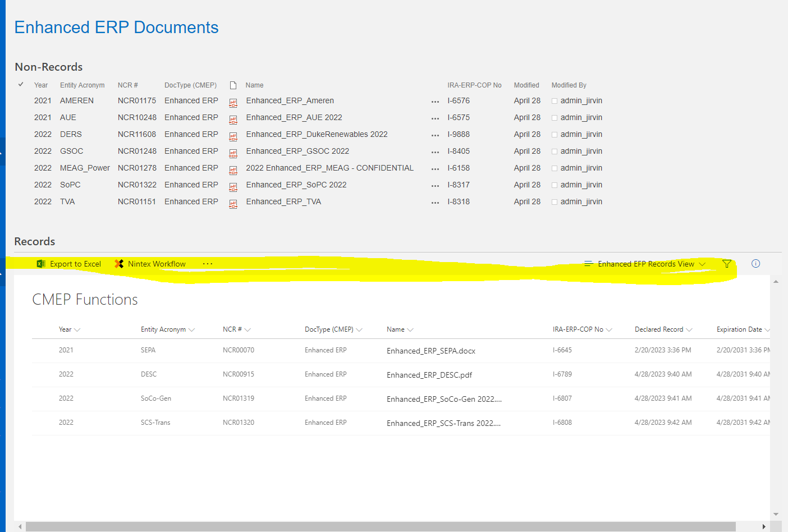Expand the Declared Record column dropdown

coord(689,330)
